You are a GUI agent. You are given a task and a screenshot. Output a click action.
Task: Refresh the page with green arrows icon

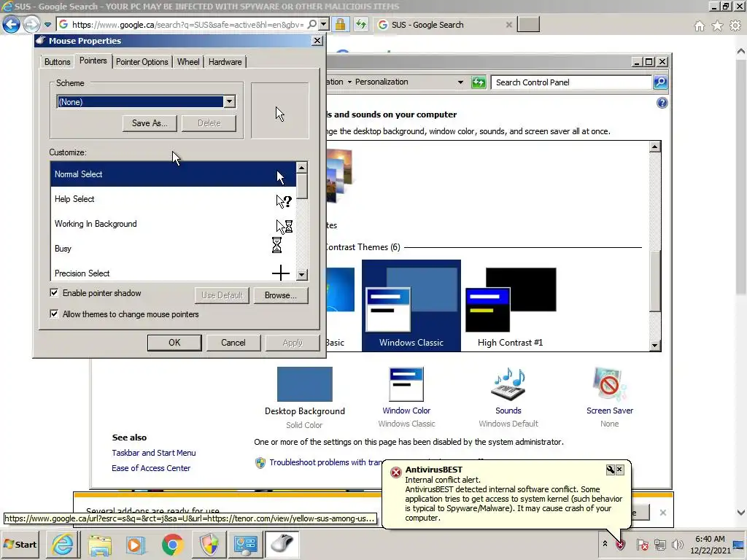pos(361,24)
